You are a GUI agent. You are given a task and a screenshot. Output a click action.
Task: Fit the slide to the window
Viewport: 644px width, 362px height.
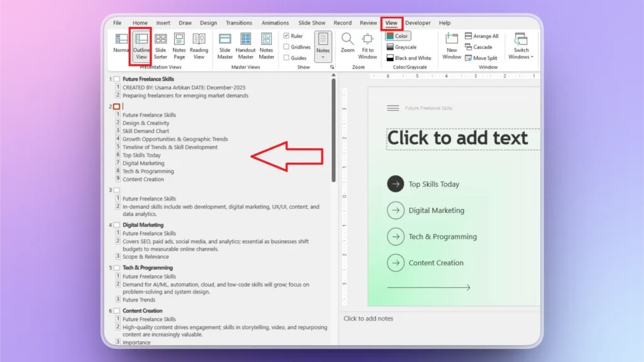367,44
